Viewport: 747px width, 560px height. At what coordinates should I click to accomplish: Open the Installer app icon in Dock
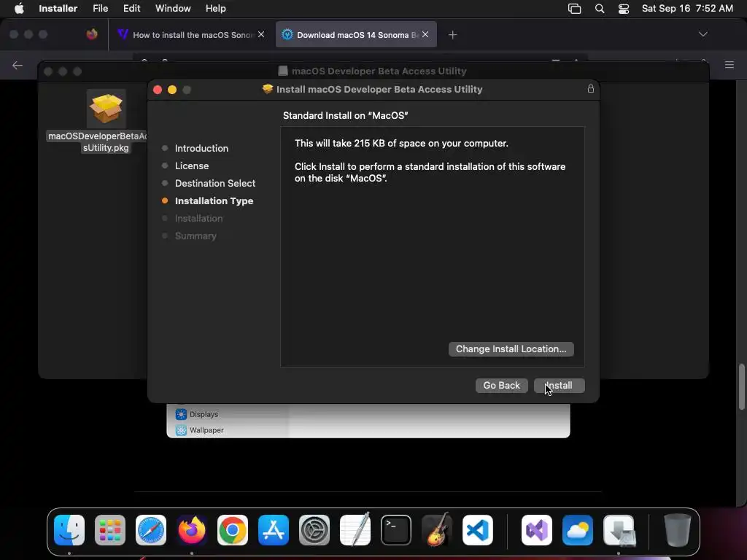pyautogui.click(x=619, y=530)
